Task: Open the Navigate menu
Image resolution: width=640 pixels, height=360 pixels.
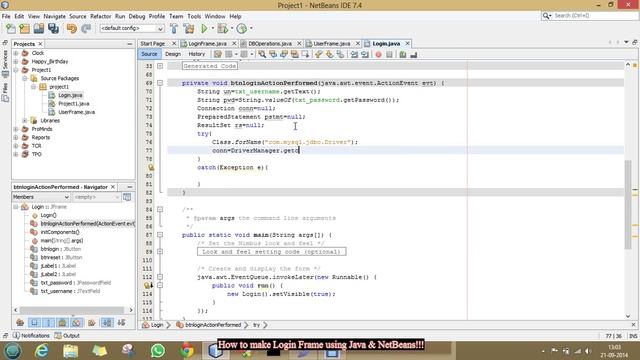Action: (54, 16)
